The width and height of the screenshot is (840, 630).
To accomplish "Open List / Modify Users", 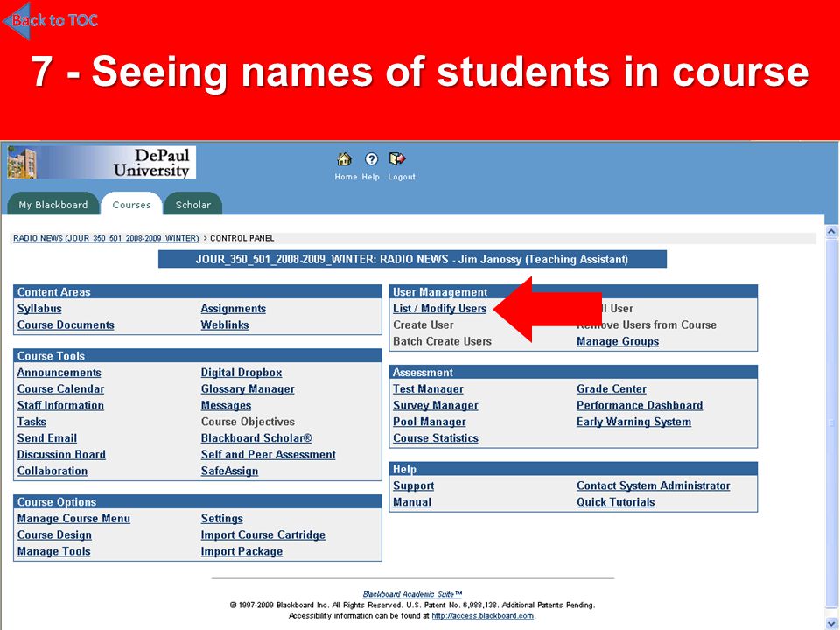I will (439, 309).
